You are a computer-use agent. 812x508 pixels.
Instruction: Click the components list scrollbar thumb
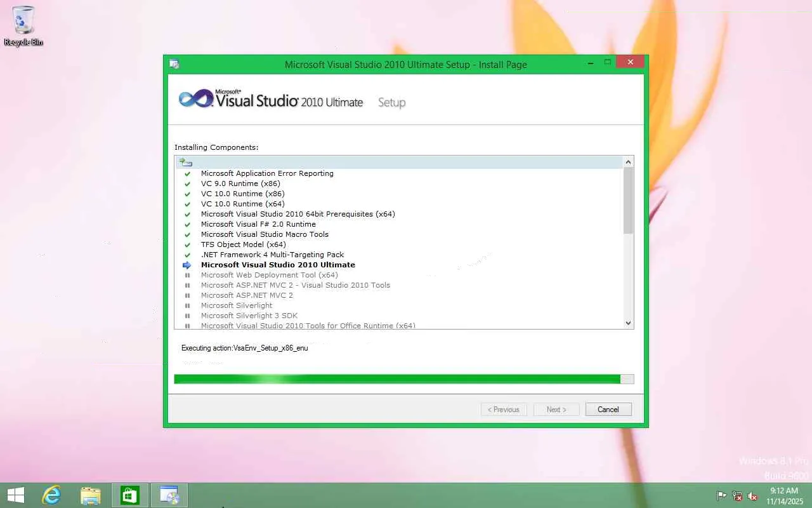pos(629,201)
